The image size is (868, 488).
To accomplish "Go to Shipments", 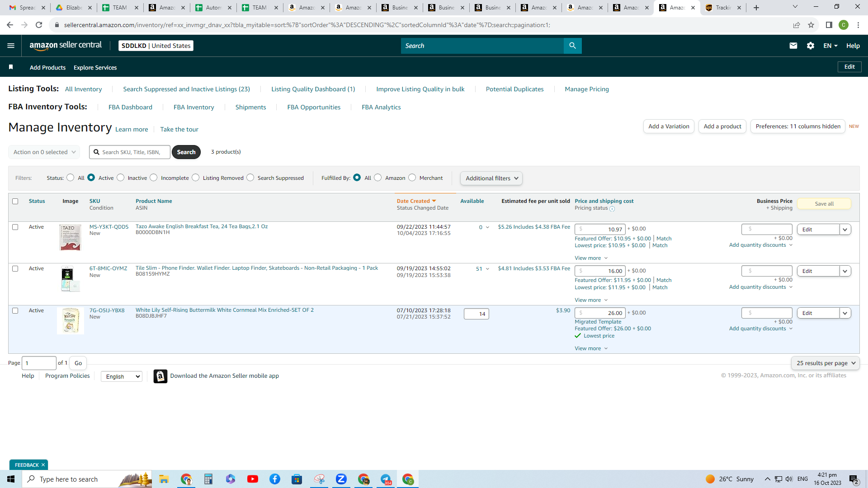I will (x=251, y=107).
